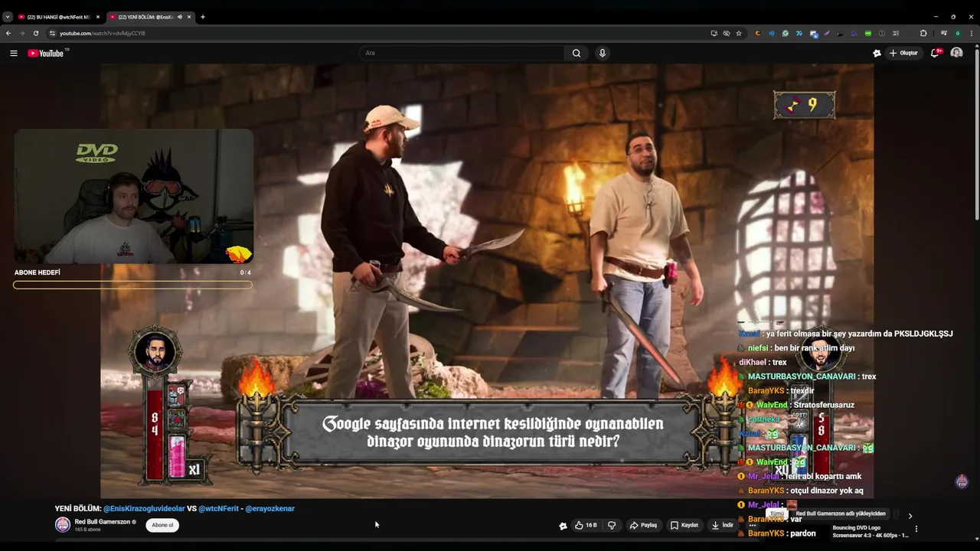Click the youtube.com address bar URL

(x=103, y=33)
